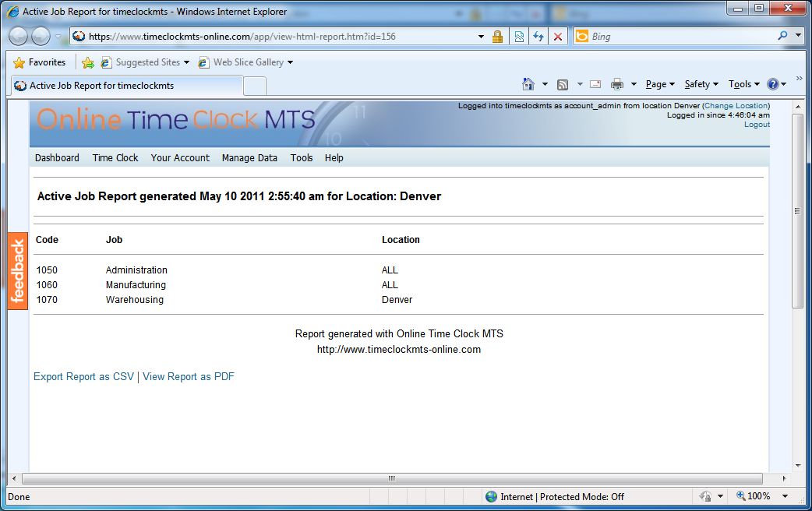
Task: Open search provider dropdown next to magnifier
Action: coord(799,35)
